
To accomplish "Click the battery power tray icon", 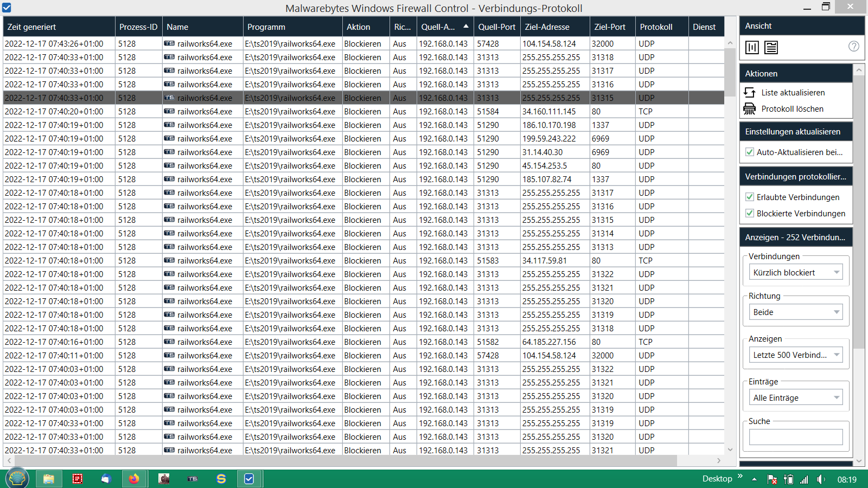I will click(789, 479).
